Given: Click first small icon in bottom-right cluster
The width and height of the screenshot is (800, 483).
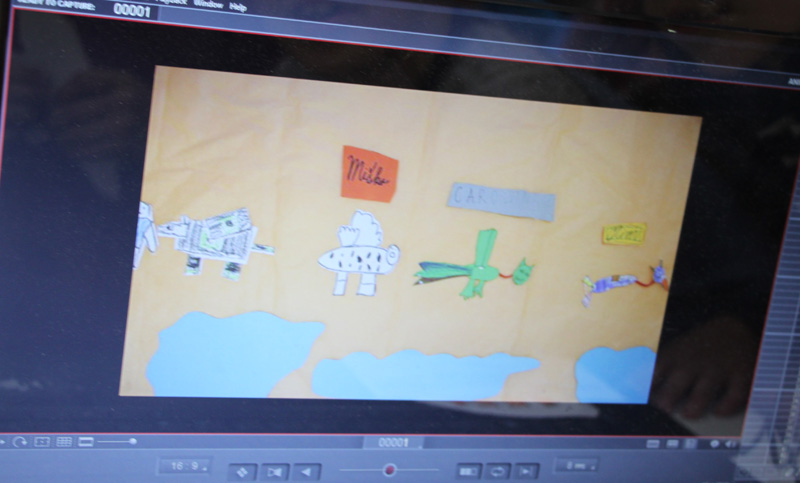Looking at the screenshot, I should pyautogui.click(x=652, y=444).
